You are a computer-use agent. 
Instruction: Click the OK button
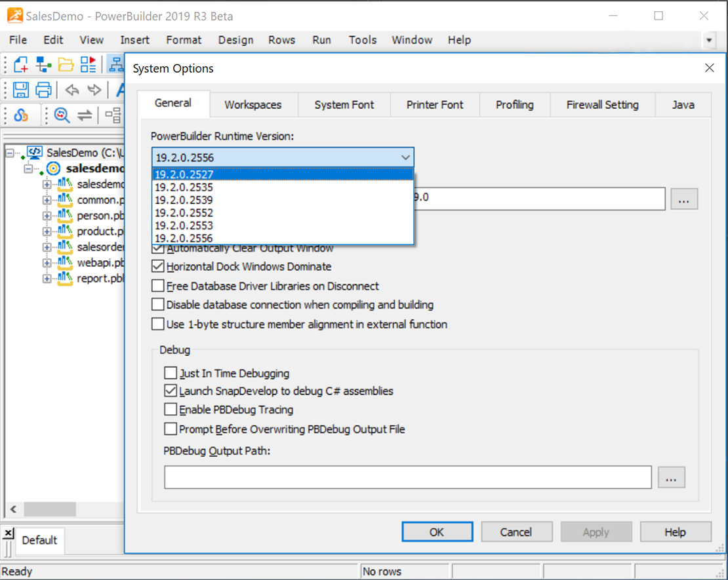pyautogui.click(x=437, y=532)
